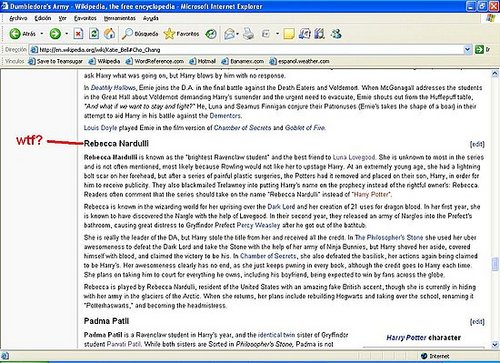Click the Research toolbar icon next to yellow note
This screenshot has height=363, width=500.
click(x=304, y=34)
